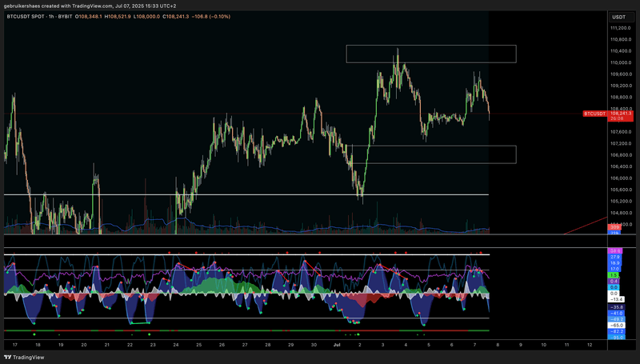Click the 109,200.0 price scale label

(621, 86)
